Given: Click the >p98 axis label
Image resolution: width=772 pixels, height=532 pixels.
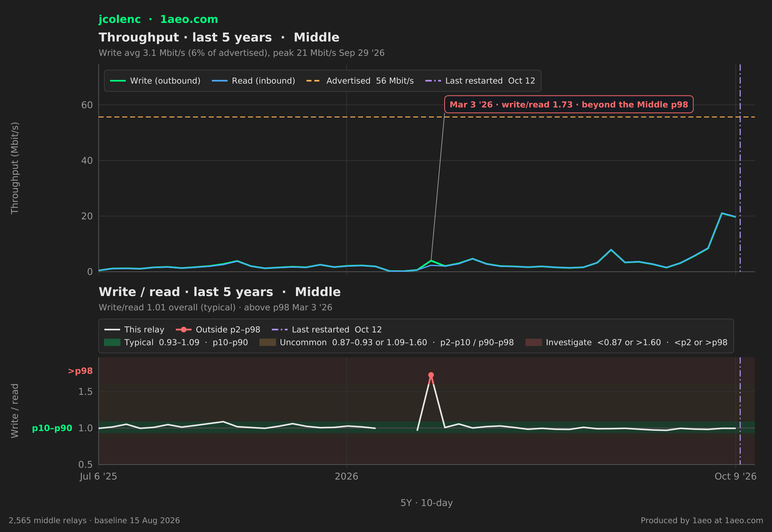Looking at the screenshot, I should tap(80, 371).
